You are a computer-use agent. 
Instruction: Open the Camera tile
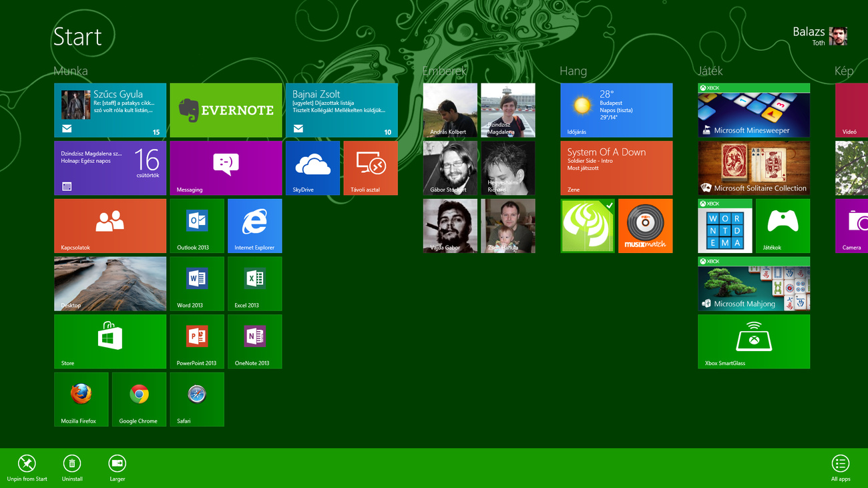pos(851,226)
